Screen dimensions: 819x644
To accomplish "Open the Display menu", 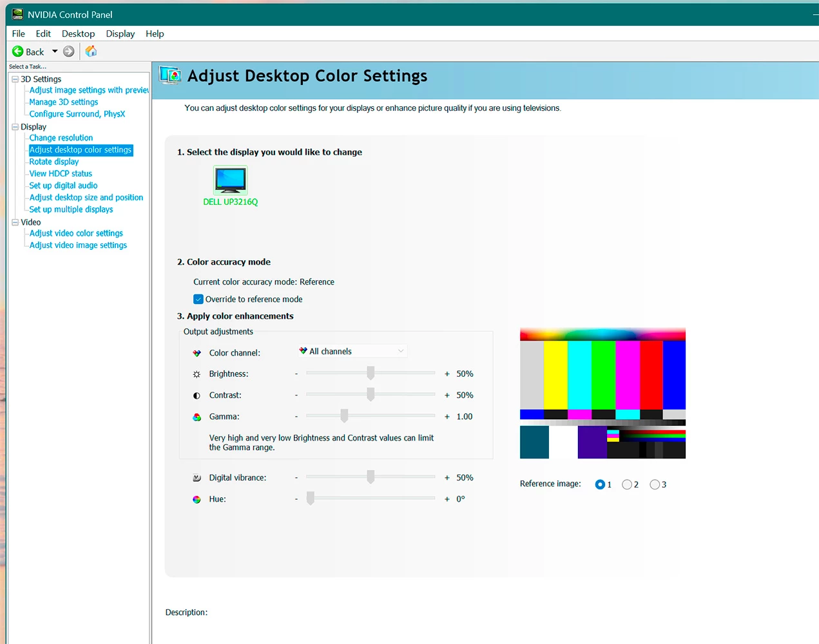I will 120,33.
